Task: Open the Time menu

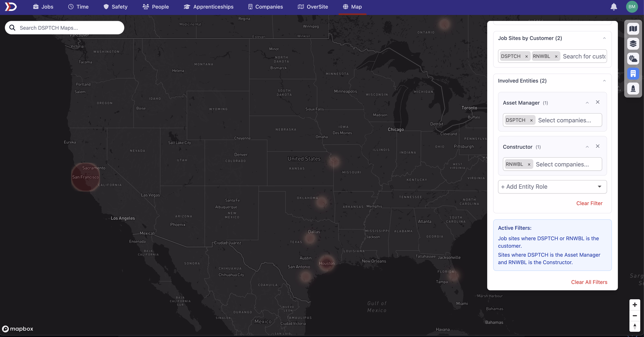Action: [x=78, y=7]
